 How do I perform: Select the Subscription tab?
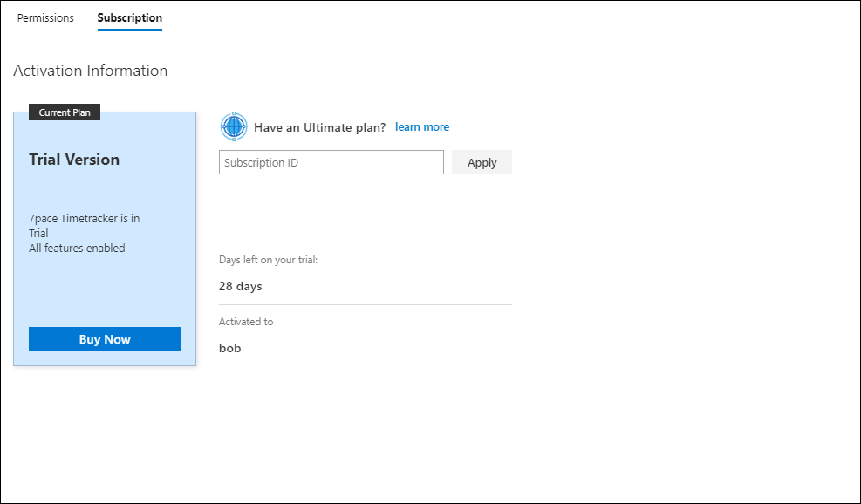tap(130, 17)
